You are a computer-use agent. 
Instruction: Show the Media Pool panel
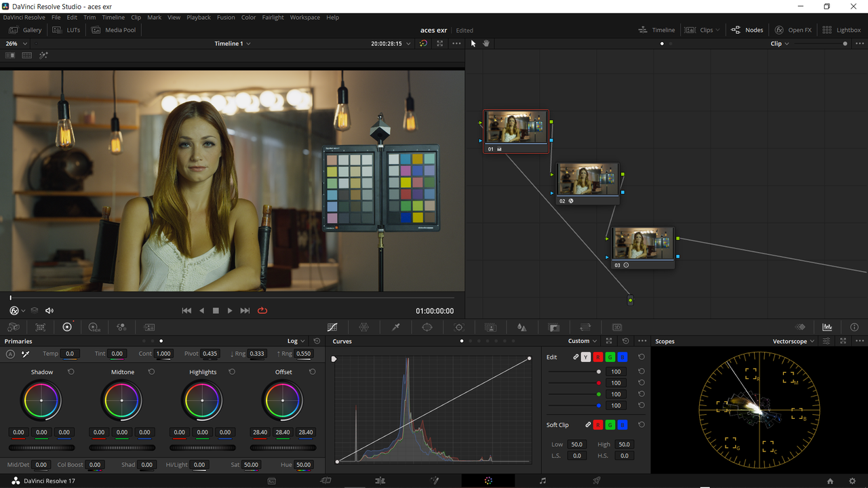[x=114, y=30]
